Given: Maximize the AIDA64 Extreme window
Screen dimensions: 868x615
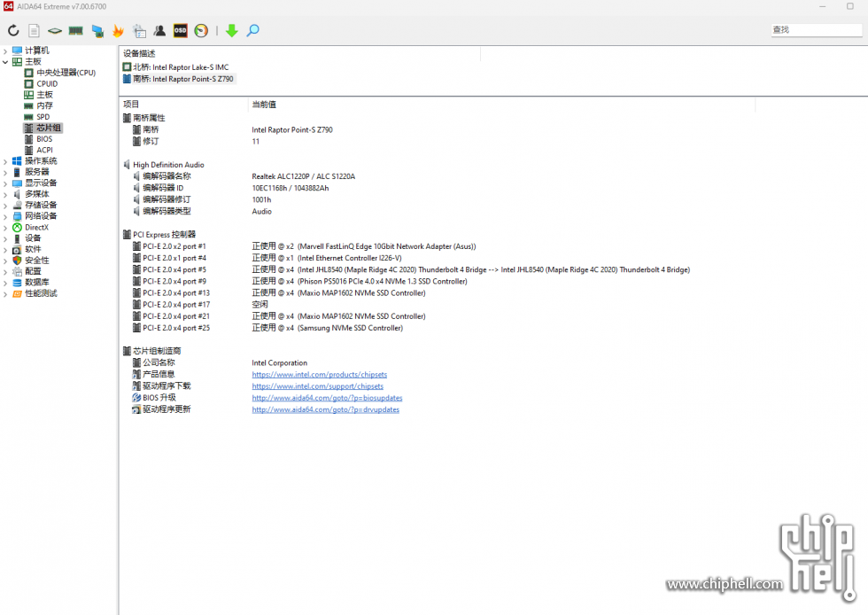Looking at the screenshot, I should click(x=849, y=7).
